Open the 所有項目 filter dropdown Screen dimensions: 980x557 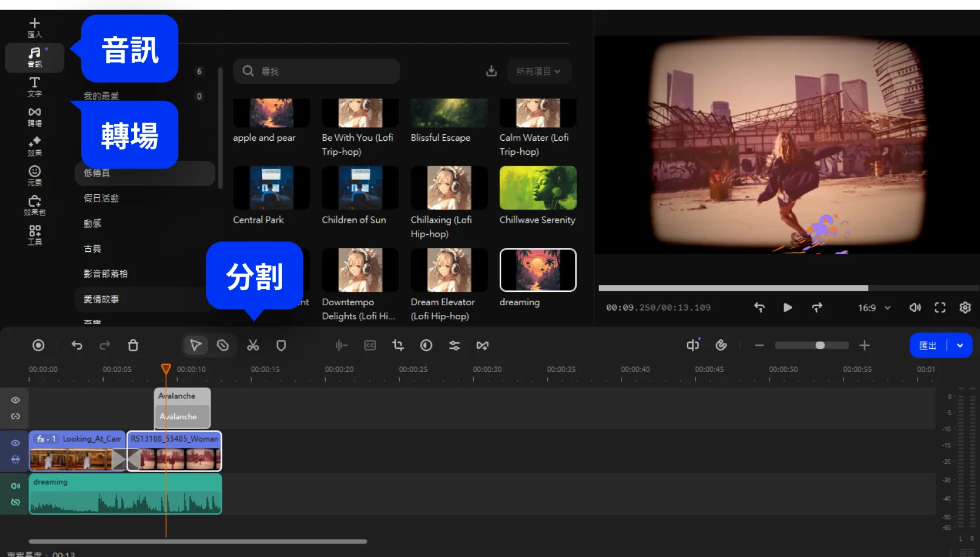(538, 72)
